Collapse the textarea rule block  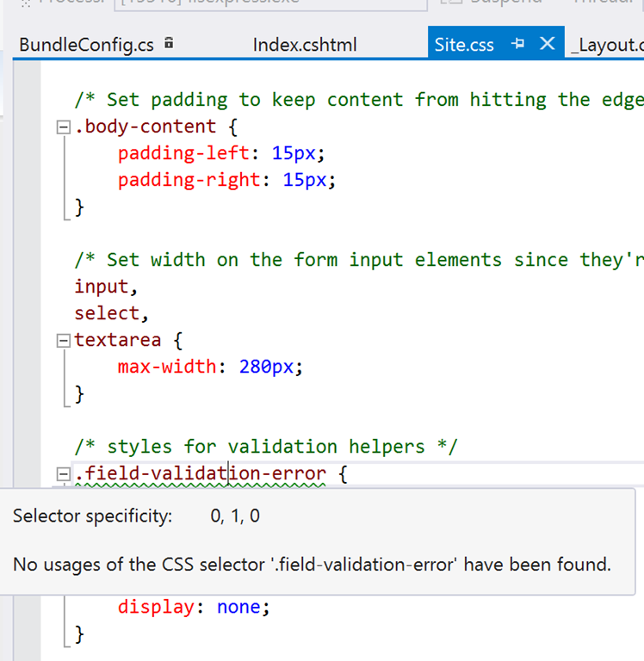click(62, 341)
